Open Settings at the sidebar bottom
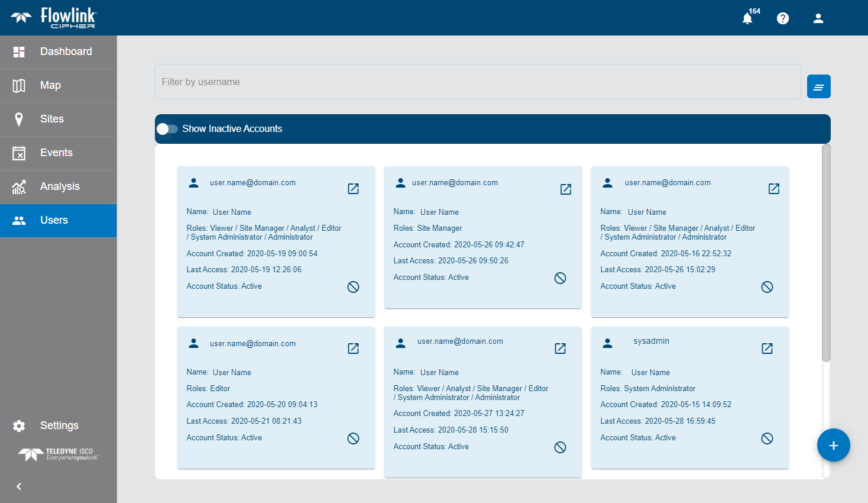868x503 pixels. coord(58,425)
